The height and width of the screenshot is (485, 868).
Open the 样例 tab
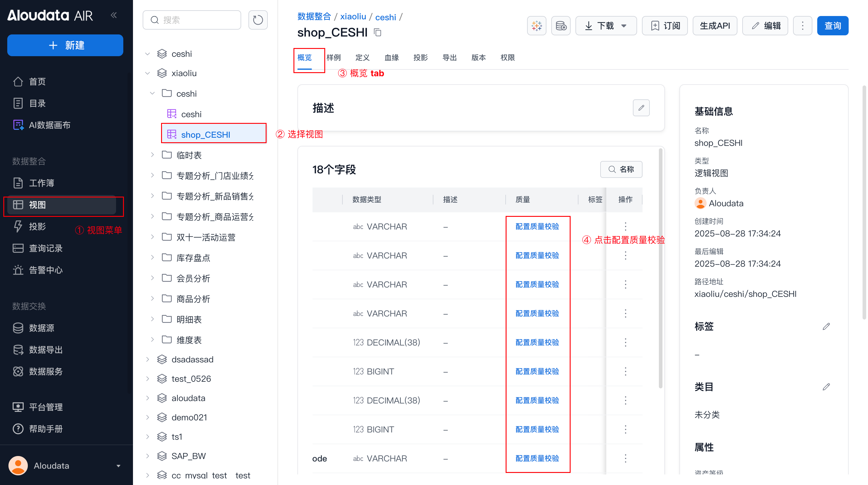pyautogui.click(x=334, y=58)
